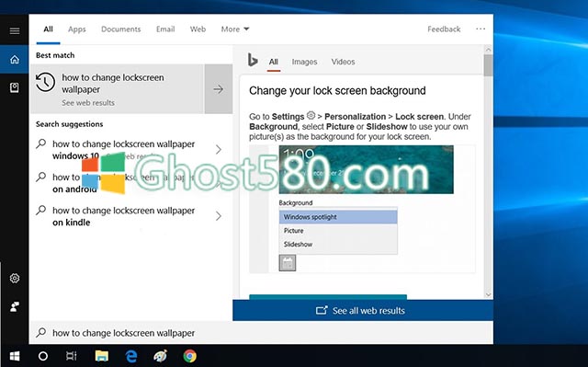Launch File Explorer from taskbar
Image resolution: width=588 pixels, height=367 pixels.
coord(102,356)
